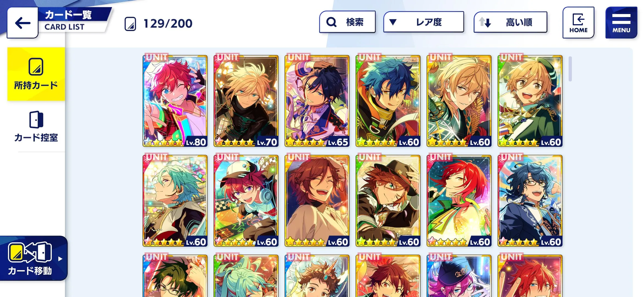Viewport: 644px width, 297px height.
Task: Expand the arrow beside カード移動
Action: point(60,259)
